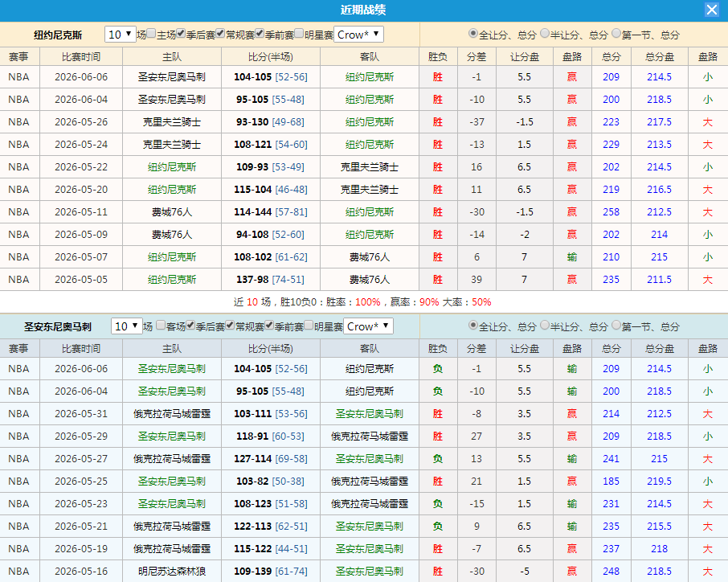728x582 pixels.
Task: Open the 118-91 [60-53] score link
Action: pyautogui.click(x=270, y=436)
